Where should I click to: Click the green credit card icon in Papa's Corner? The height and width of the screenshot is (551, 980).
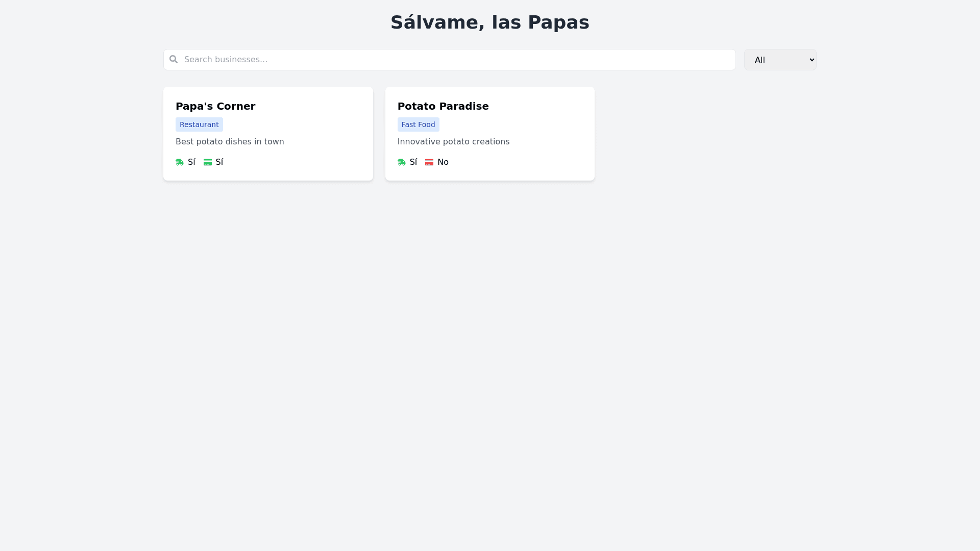tap(208, 162)
